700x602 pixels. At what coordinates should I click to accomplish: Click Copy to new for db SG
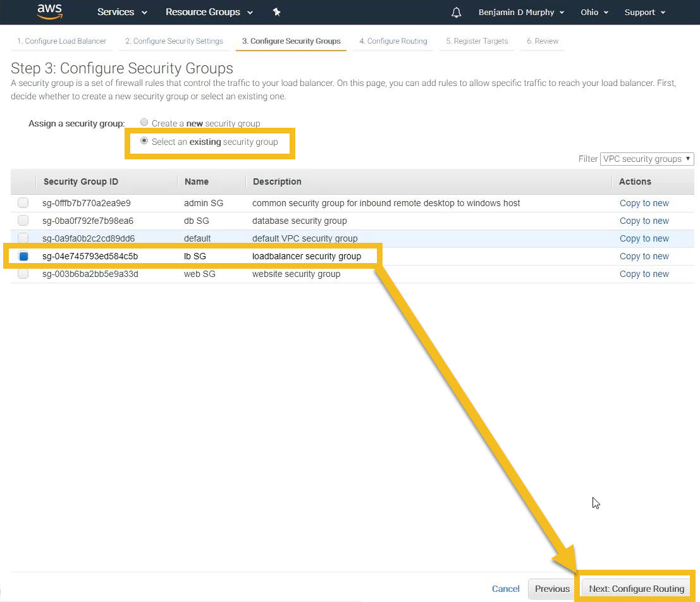[x=644, y=221]
